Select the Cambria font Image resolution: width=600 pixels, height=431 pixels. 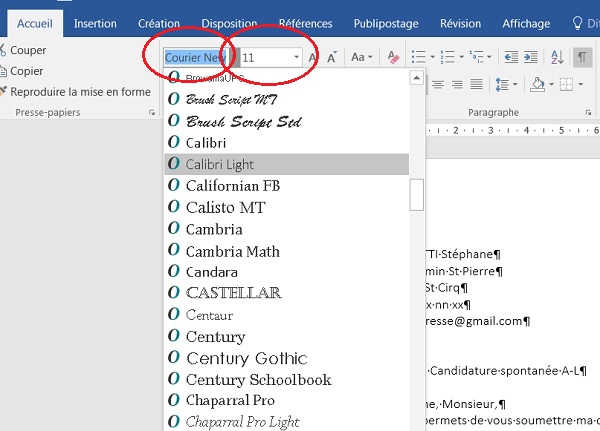[287, 229]
